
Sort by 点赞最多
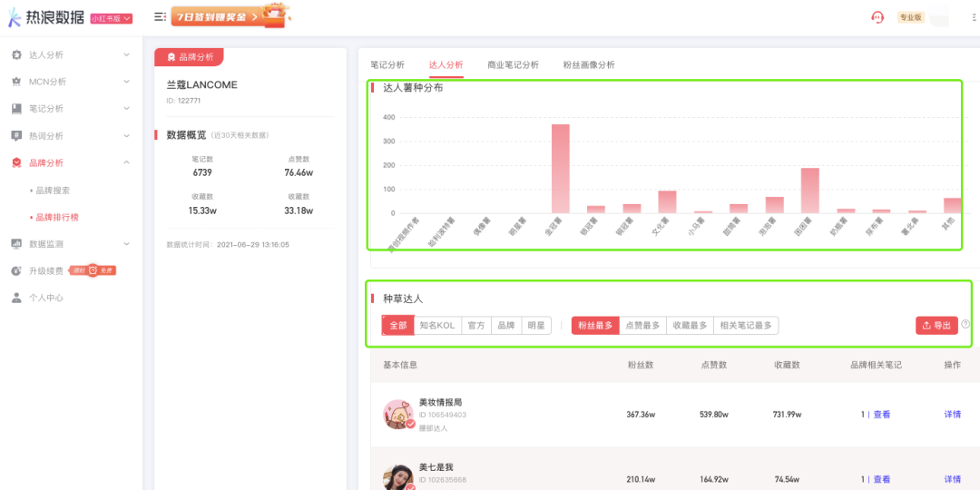[x=642, y=326]
